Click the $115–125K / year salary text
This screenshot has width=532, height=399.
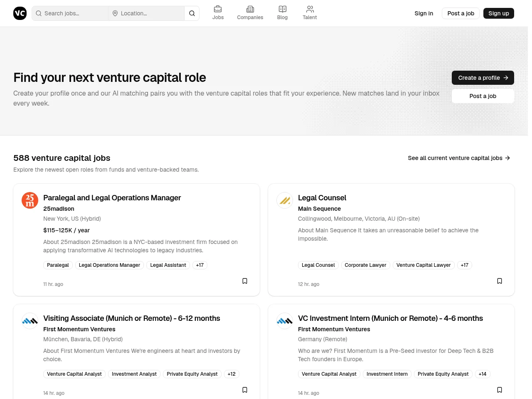(66, 230)
